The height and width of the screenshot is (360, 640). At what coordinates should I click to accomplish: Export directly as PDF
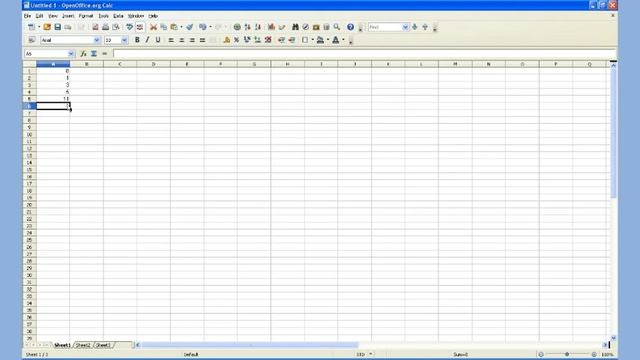(x=95, y=27)
